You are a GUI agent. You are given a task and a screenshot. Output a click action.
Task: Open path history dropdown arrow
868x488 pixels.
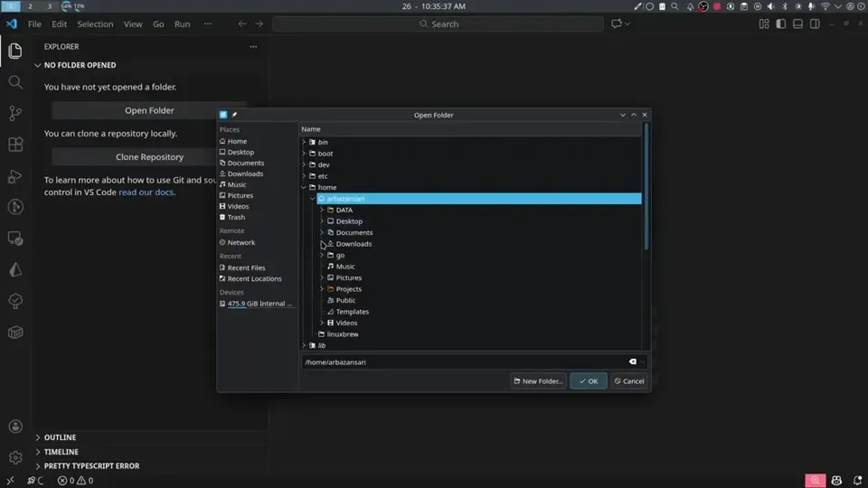[x=643, y=361]
